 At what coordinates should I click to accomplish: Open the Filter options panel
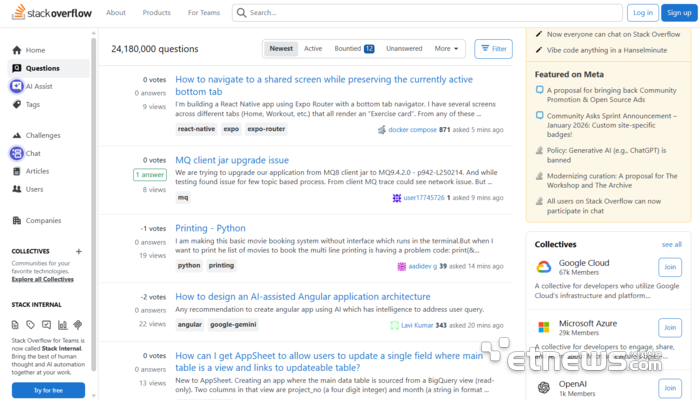tap(493, 48)
